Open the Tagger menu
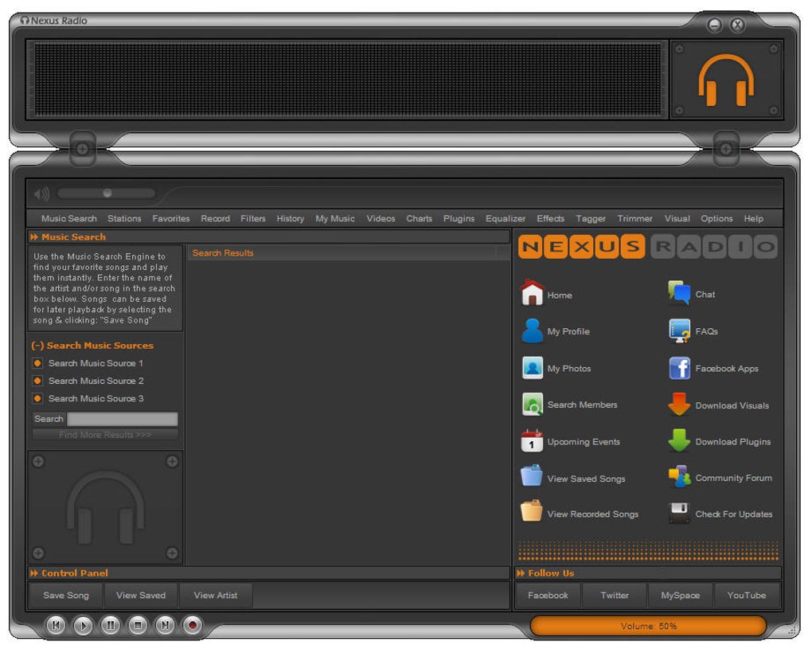 coord(591,218)
